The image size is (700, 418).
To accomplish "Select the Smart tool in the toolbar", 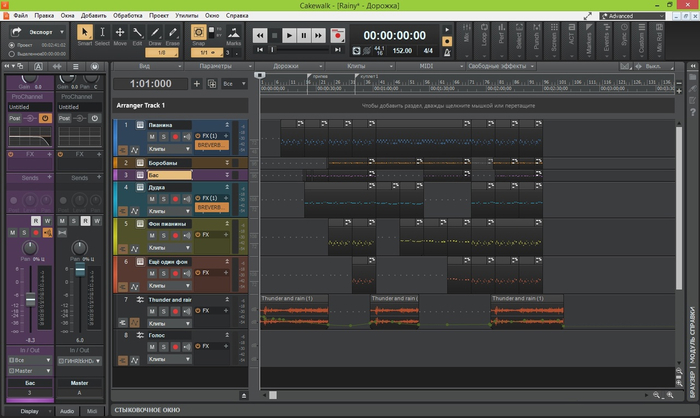I will pyautogui.click(x=85, y=34).
